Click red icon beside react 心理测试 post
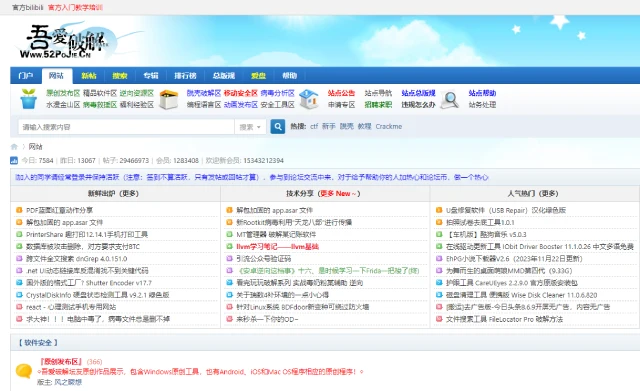 tap(19, 307)
